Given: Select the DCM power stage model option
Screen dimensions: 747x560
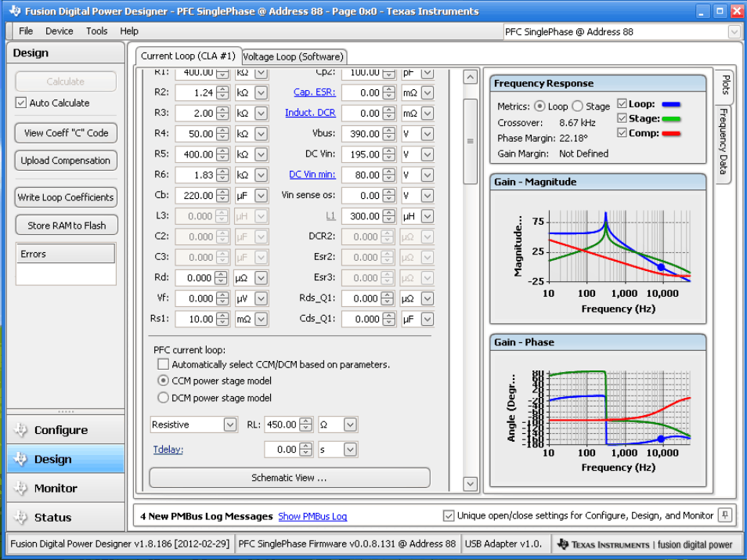Looking at the screenshot, I should [163, 398].
